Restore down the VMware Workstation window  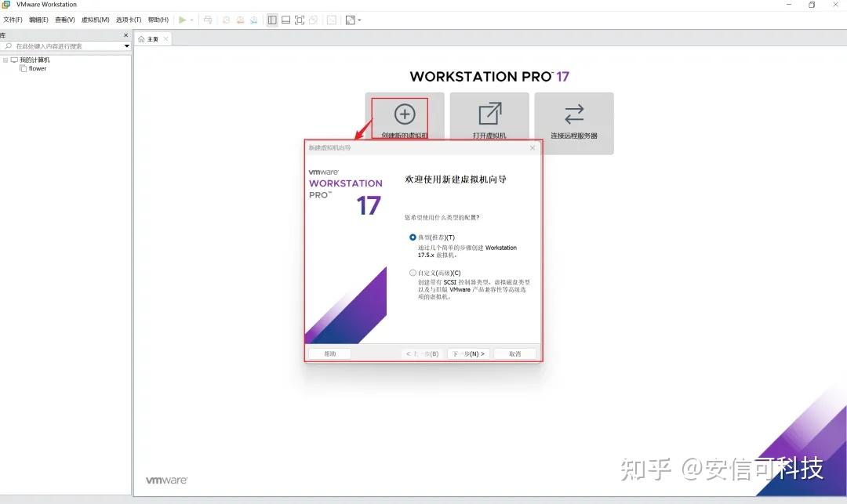(x=812, y=5)
